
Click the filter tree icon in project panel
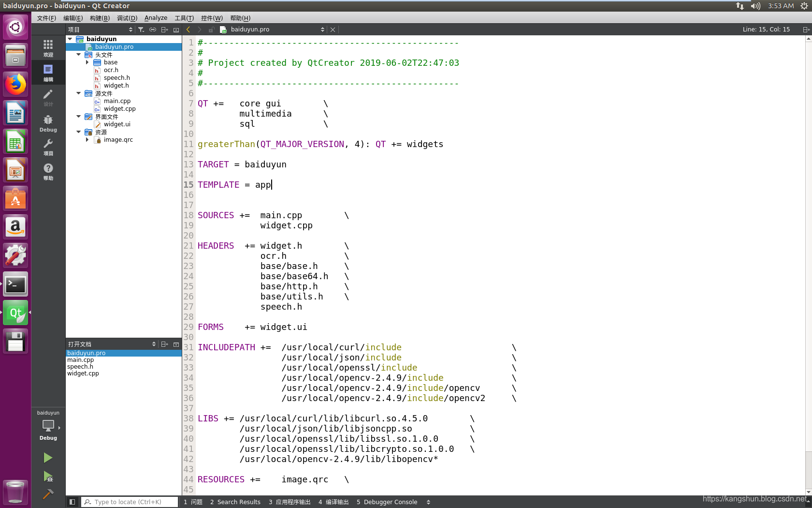(141, 30)
